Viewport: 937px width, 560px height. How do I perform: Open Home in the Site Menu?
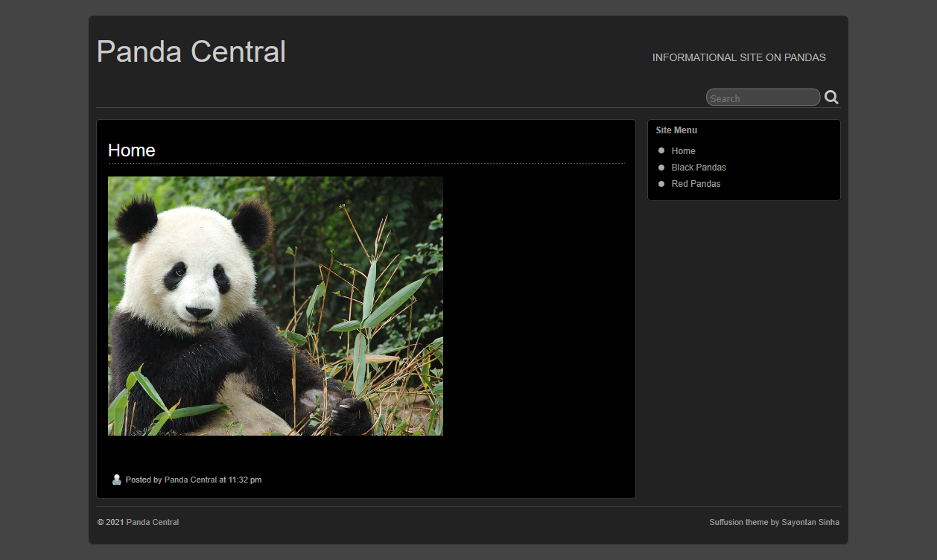(683, 151)
